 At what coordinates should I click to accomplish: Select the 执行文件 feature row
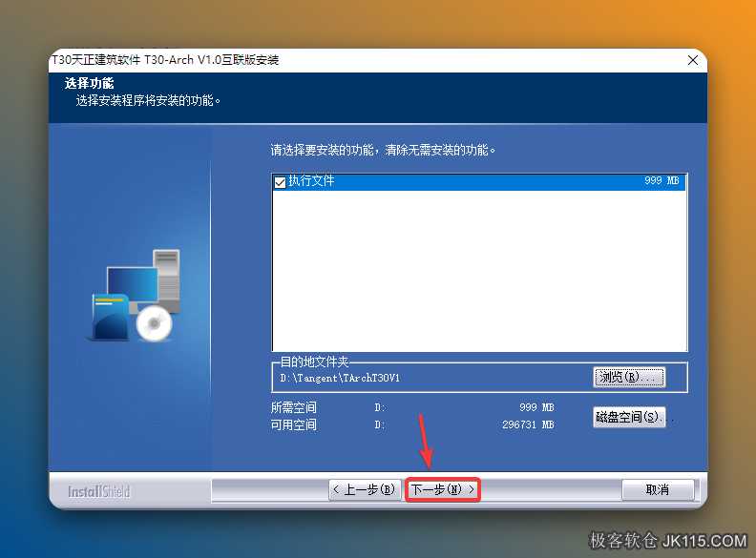pos(479,181)
